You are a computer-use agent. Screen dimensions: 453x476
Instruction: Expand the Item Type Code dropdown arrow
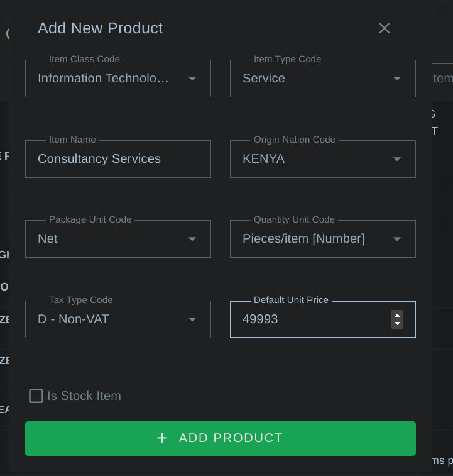(x=397, y=79)
